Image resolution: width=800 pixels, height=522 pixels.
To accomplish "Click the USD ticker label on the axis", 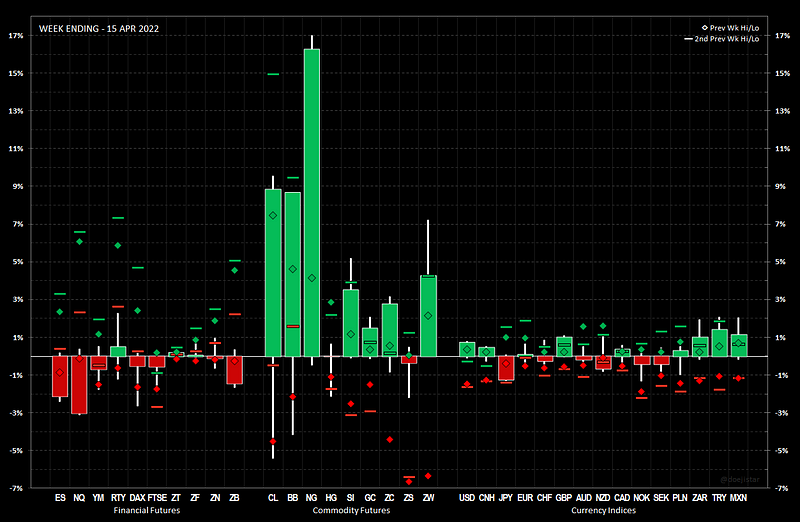I will (466, 497).
